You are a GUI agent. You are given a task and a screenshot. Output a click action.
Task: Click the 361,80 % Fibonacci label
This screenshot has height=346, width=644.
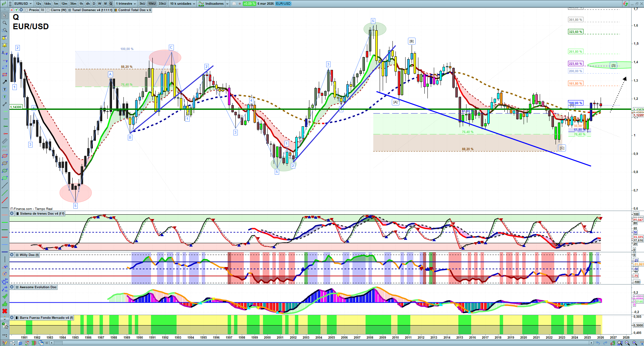(x=575, y=20)
